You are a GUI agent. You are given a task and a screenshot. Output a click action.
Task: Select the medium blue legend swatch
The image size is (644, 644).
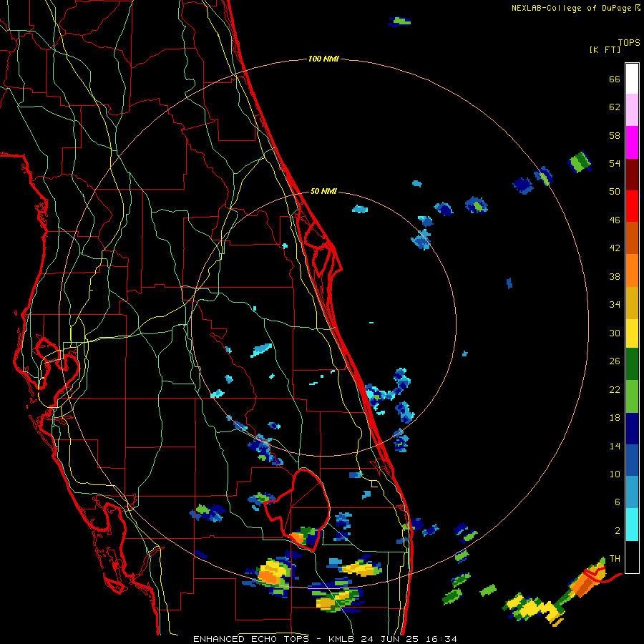click(632, 460)
